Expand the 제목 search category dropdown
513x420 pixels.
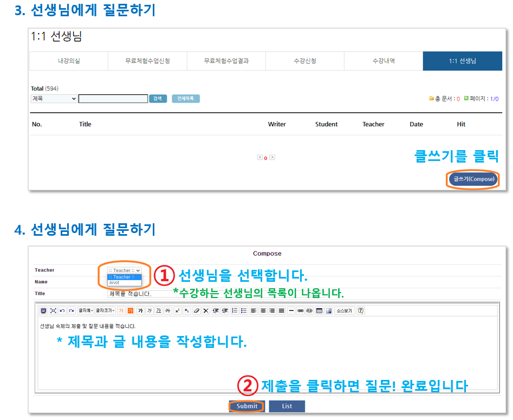coord(54,99)
